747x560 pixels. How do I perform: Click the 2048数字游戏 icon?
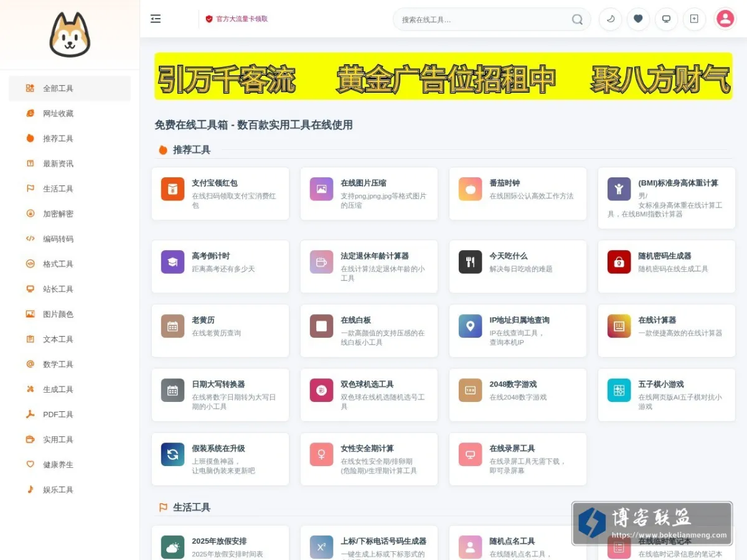tap(470, 390)
